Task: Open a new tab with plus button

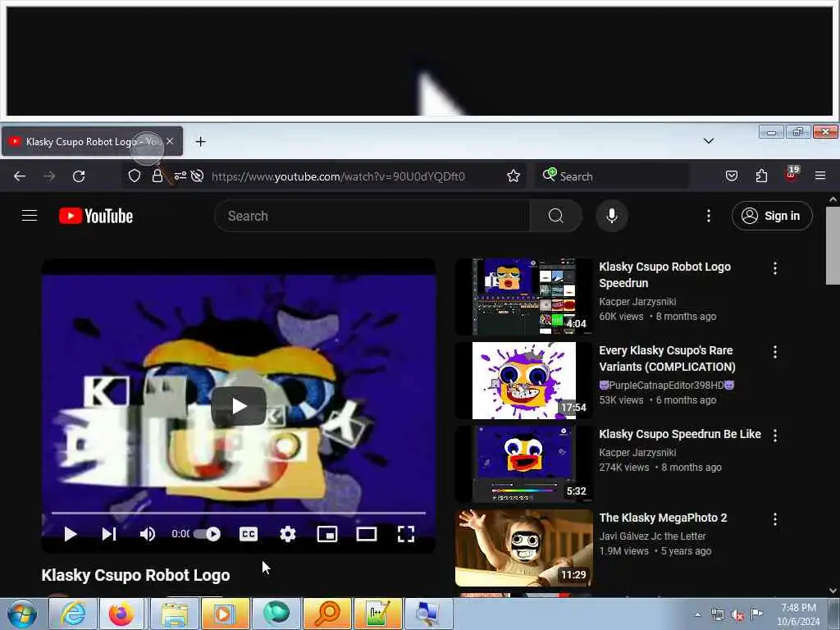Action: click(x=200, y=141)
